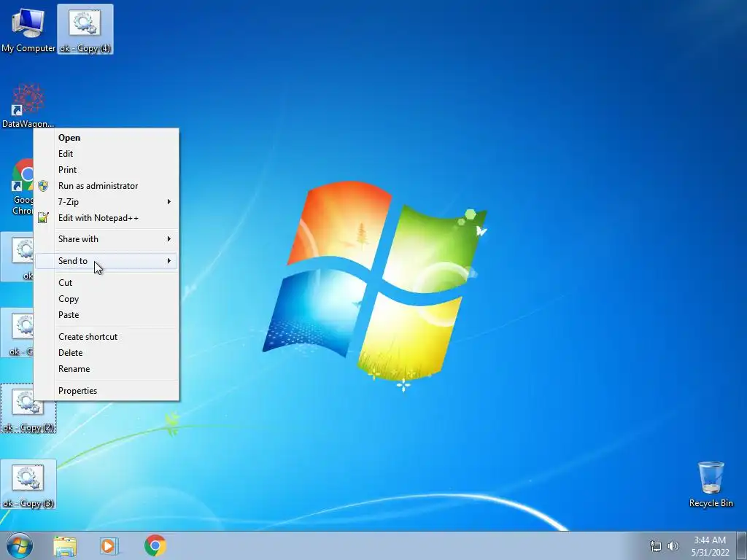Choose Open in the context menu
Screen dimensions: 747x560
click(x=107, y=138)
